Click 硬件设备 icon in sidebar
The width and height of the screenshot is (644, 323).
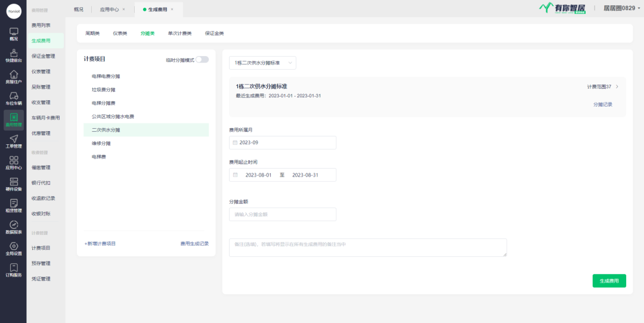[x=14, y=183]
